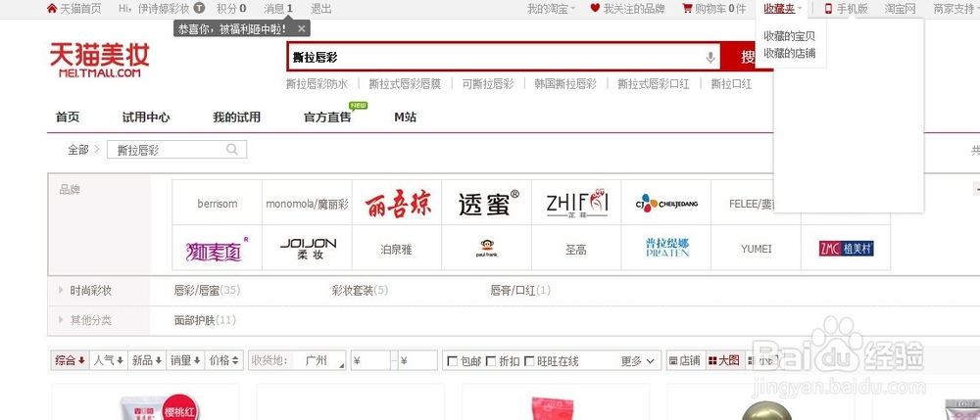Click the 韩国撕拉唇彩 search suggestion

coord(565,83)
